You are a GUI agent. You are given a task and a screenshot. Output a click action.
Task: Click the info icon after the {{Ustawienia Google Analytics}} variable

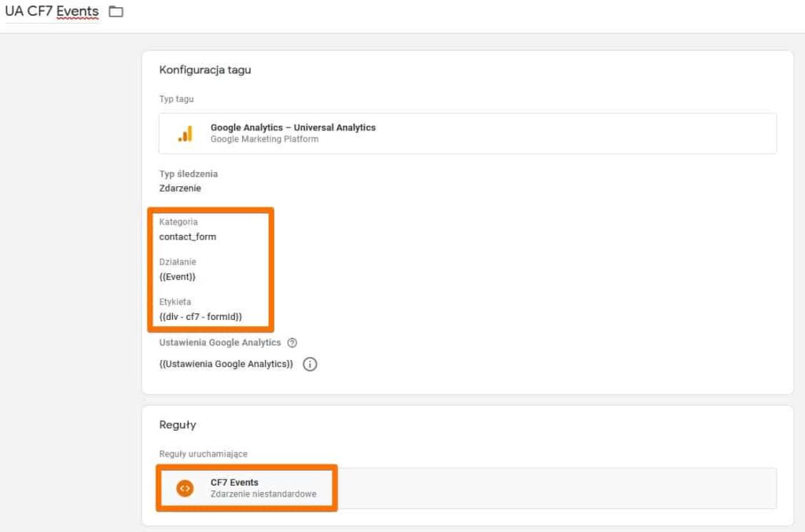point(310,365)
